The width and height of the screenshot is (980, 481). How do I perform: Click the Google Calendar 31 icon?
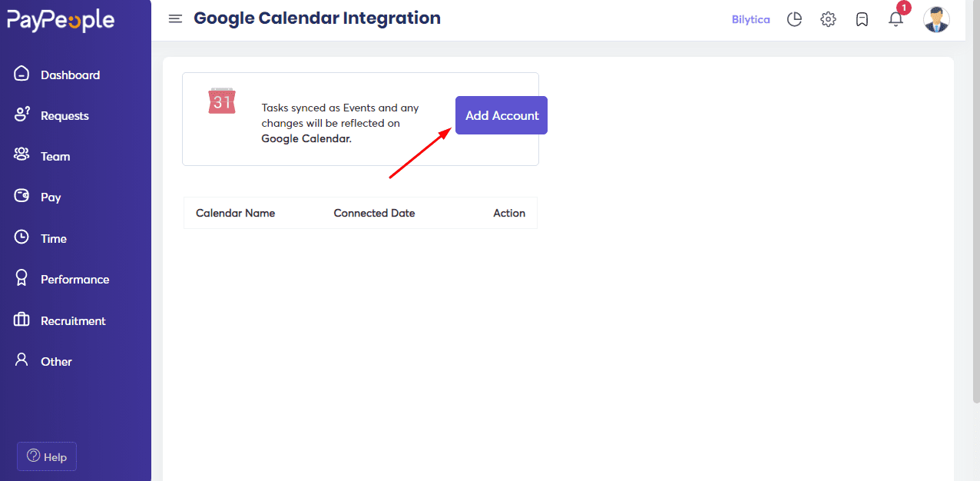coord(222,101)
